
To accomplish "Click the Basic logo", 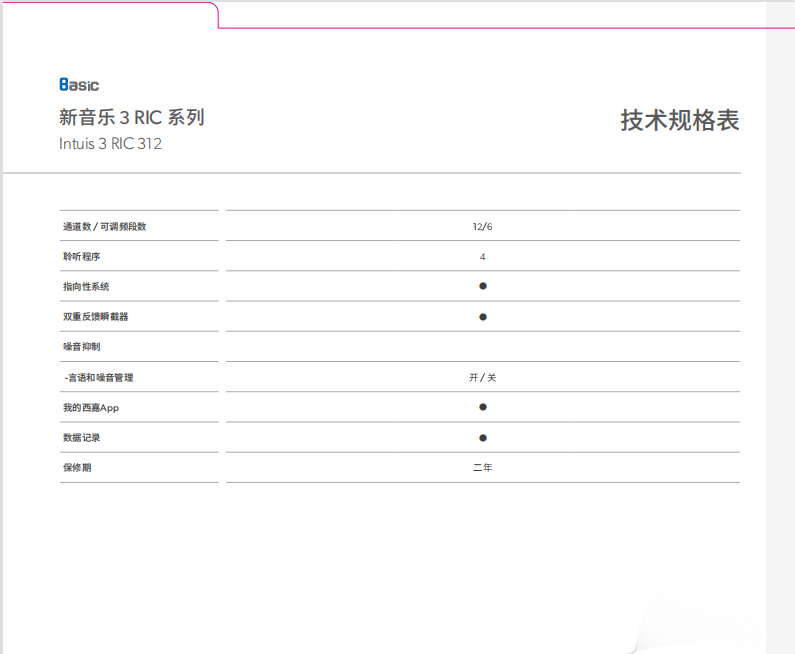I will pos(79,85).
